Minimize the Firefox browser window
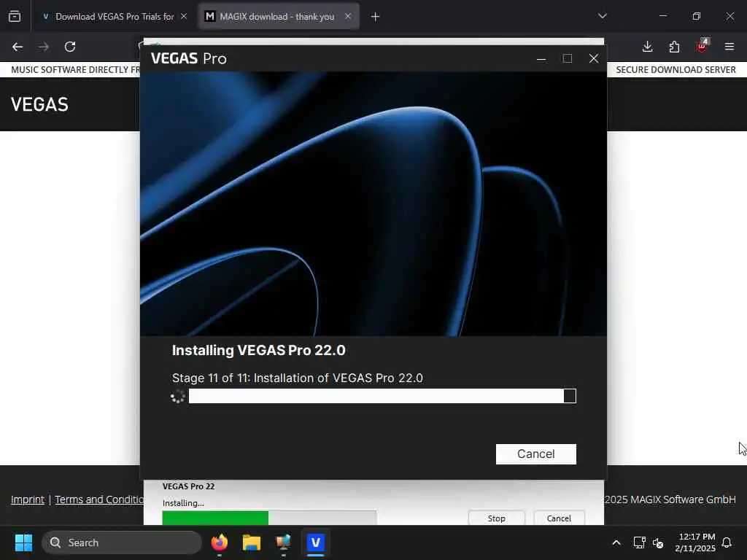Viewport: 747px width, 560px height. pos(662,16)
